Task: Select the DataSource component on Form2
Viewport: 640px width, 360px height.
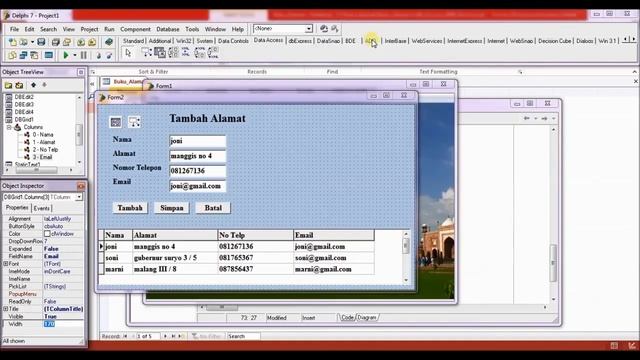Action: [x=134, y=122]
